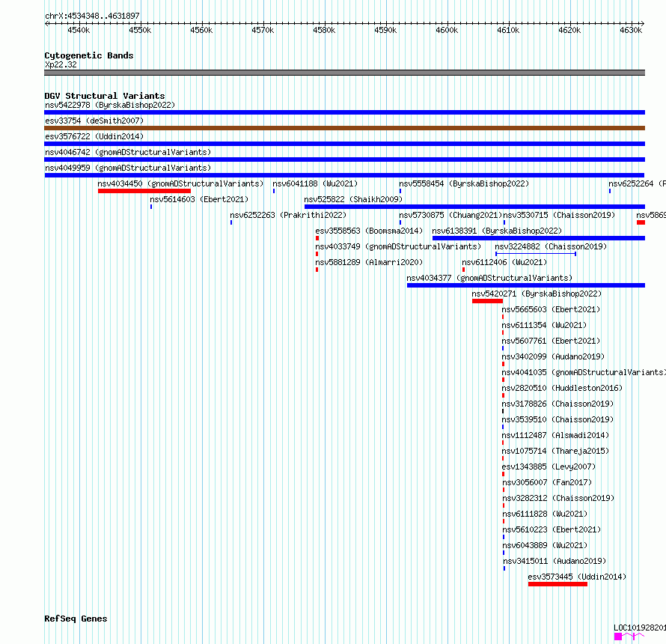666x644 pixels.
Task: Click the blue nsv6138391 variant bar
Action: [x=539, y=238]
